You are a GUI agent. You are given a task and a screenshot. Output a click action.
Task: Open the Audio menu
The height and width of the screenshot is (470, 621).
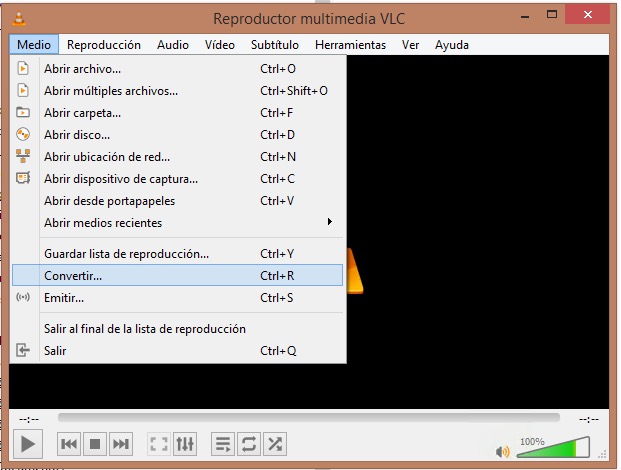click(173, 45)
